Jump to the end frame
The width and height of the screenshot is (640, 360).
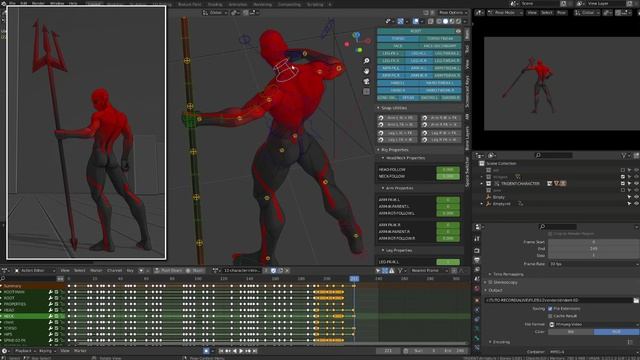click(255, 351)
